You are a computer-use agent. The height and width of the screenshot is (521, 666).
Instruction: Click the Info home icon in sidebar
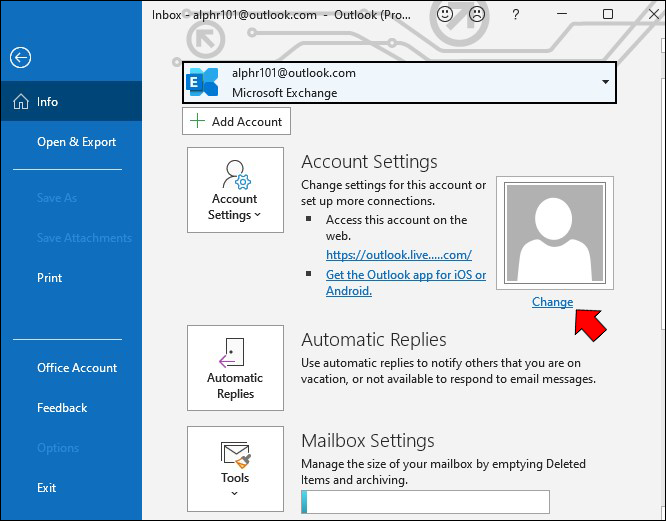[21, 101]
